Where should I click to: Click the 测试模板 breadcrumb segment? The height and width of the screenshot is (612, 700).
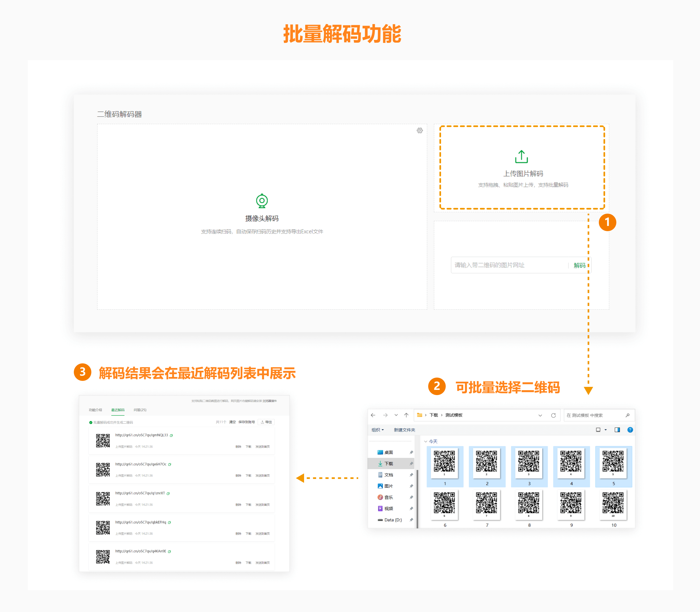click(454, 415)
